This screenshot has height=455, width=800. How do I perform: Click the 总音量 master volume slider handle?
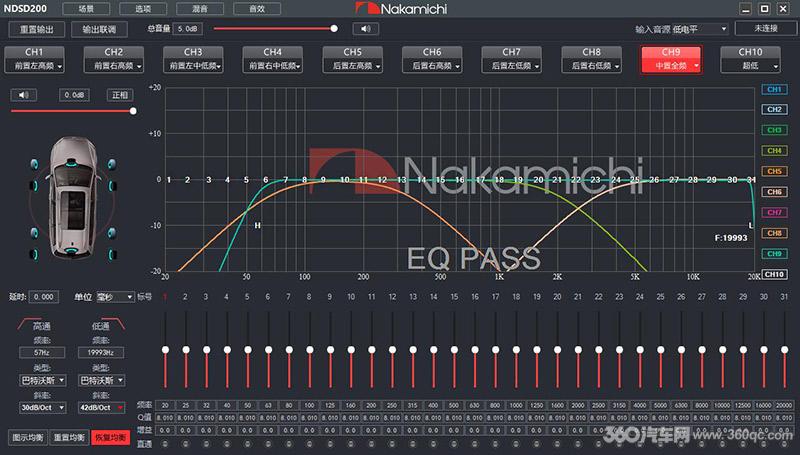pos(334,29)
